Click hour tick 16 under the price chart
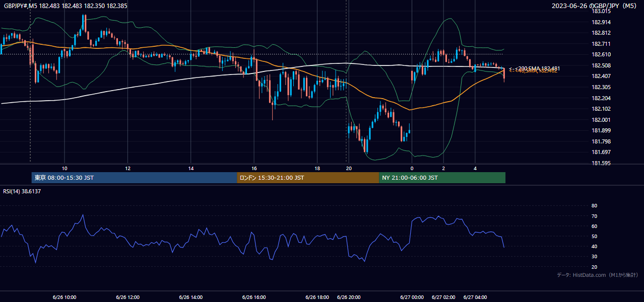644x302 pixels. (254, 168)
